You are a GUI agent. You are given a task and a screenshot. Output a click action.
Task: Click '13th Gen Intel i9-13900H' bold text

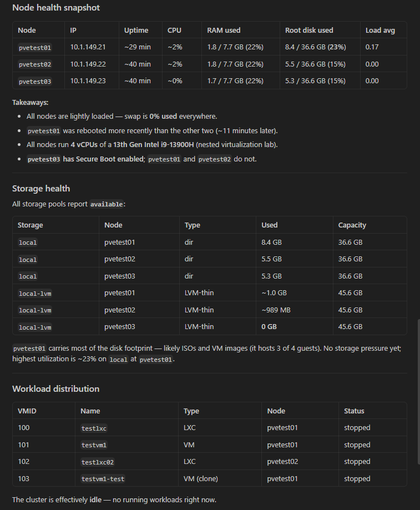pos(154,145)
